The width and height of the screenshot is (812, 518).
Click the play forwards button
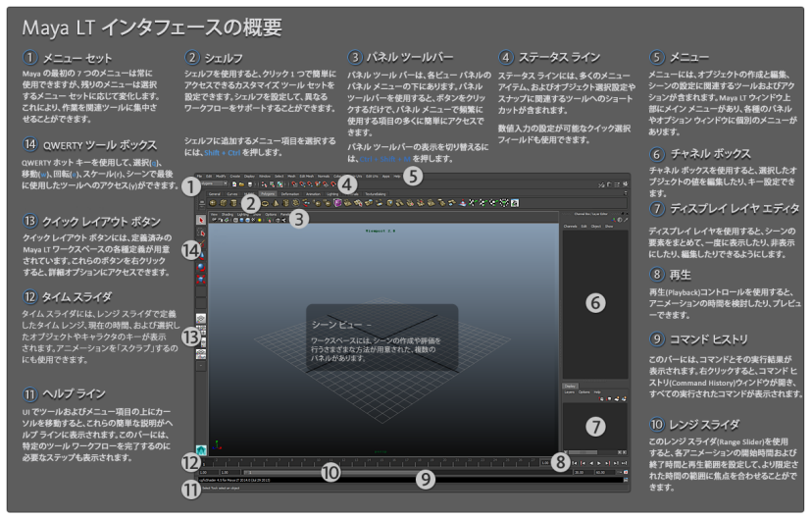598,463
